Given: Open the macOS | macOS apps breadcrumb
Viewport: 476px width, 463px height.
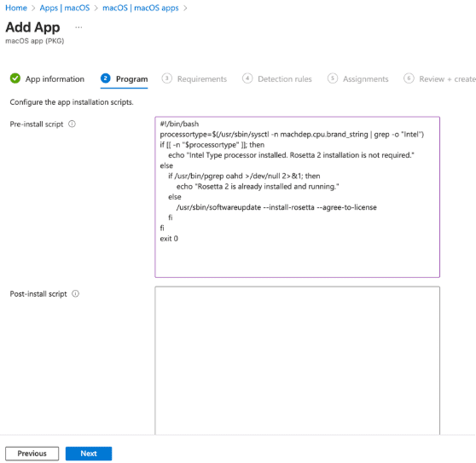Looking at the screenshot, I should point(141,8).
